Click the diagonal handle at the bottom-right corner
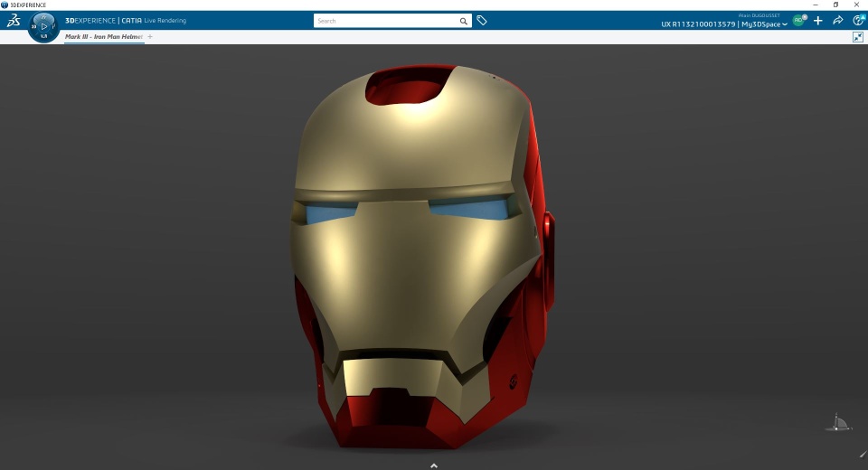 tap(863, 455)
